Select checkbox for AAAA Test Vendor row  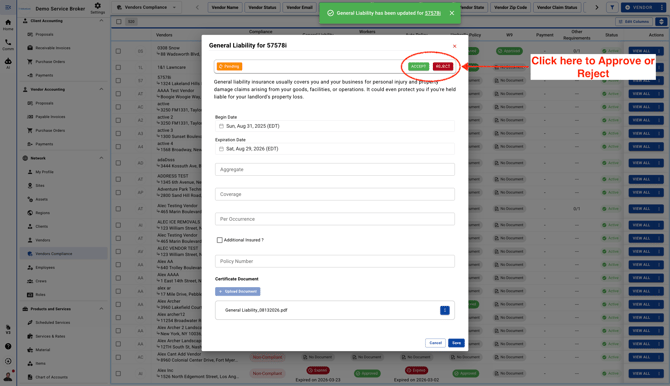point(118,94)
